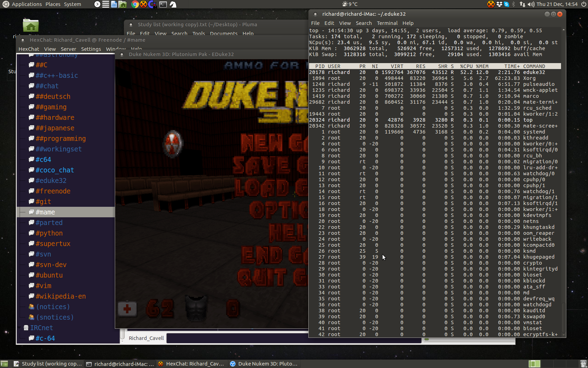Switch to Study list taskbar window

(48, 364)
